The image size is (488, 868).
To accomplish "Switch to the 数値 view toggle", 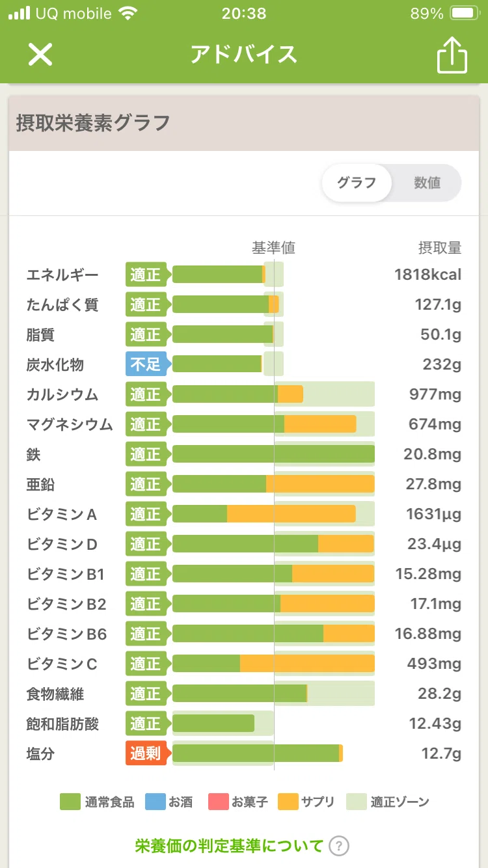I will [427, 183].
